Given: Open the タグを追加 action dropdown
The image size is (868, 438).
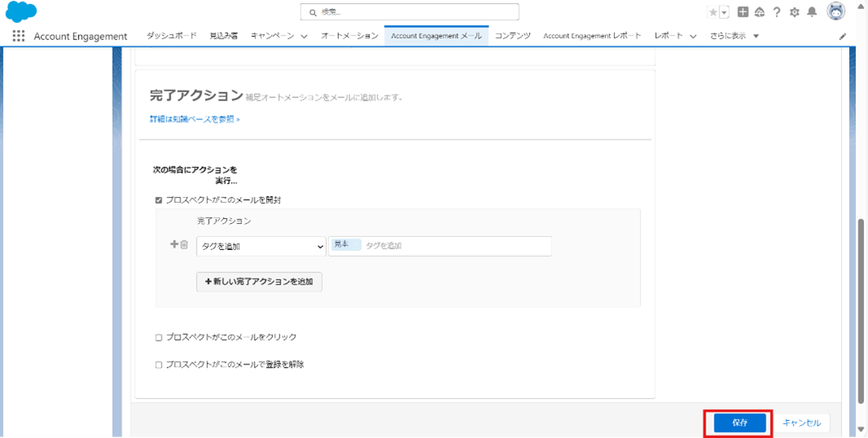Looking at the screenshot, I should coord(261,247).
